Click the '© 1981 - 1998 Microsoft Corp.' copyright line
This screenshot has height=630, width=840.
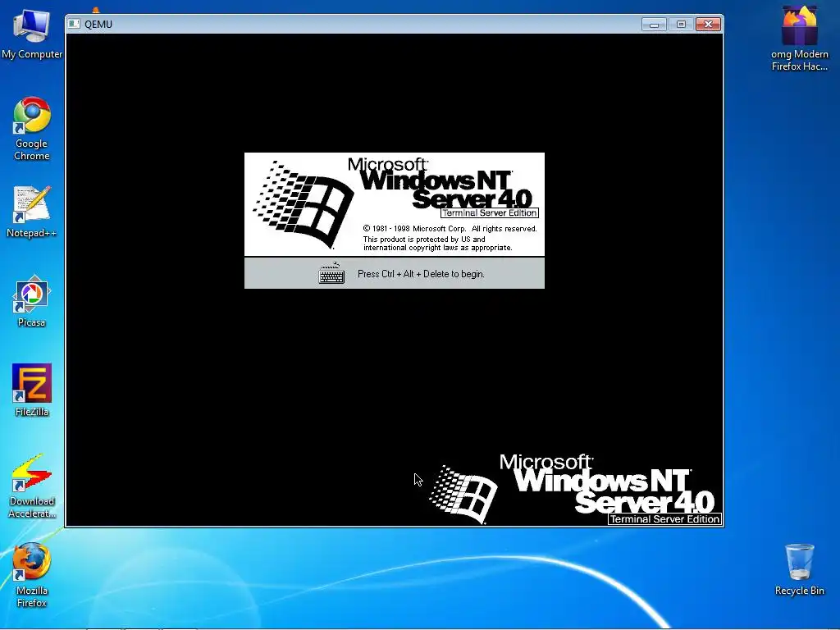click(x=450, y=229)
